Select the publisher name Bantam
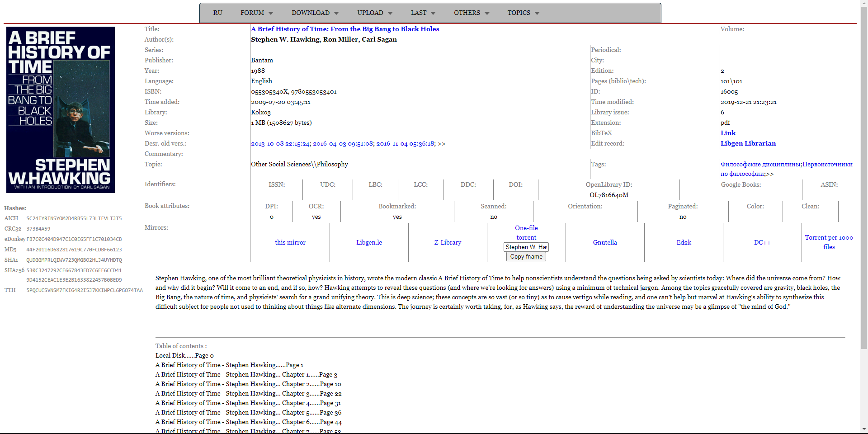 (x=262, y=60)
